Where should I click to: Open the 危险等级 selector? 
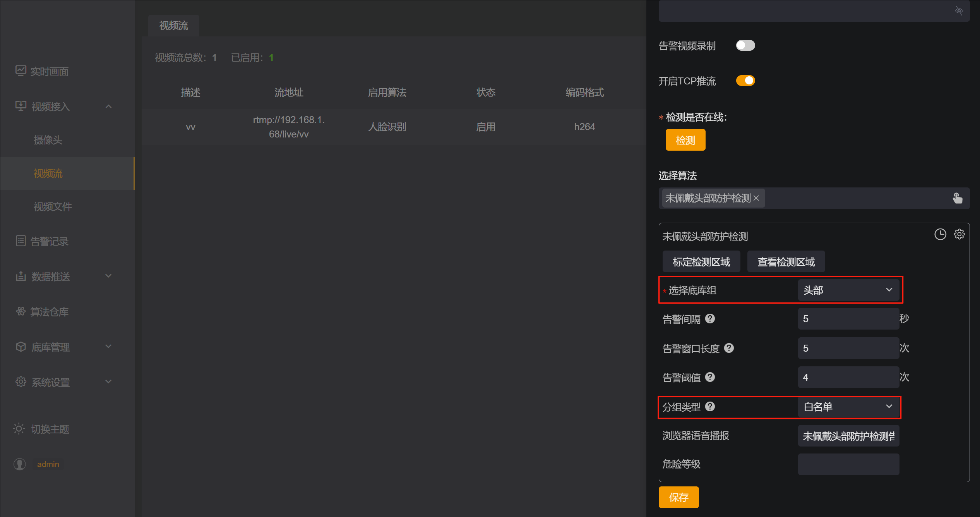tap(848, 464)
